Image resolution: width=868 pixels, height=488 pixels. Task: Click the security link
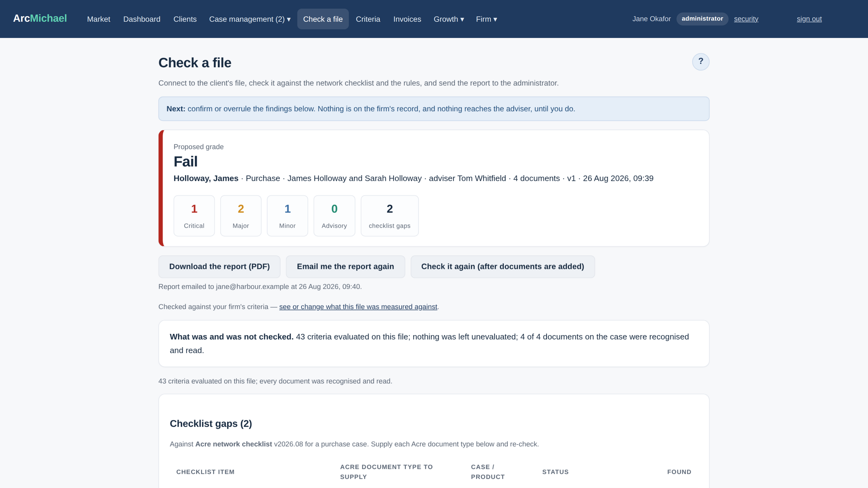click(746, 19)
